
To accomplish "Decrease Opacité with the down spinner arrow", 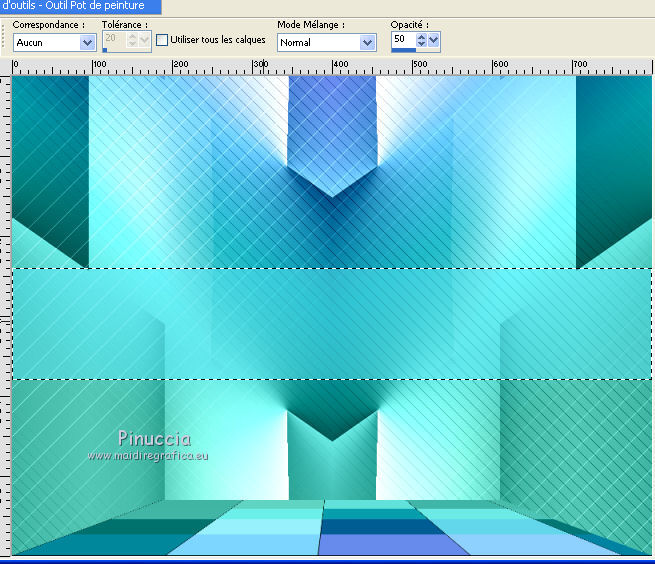I will 421,43.
